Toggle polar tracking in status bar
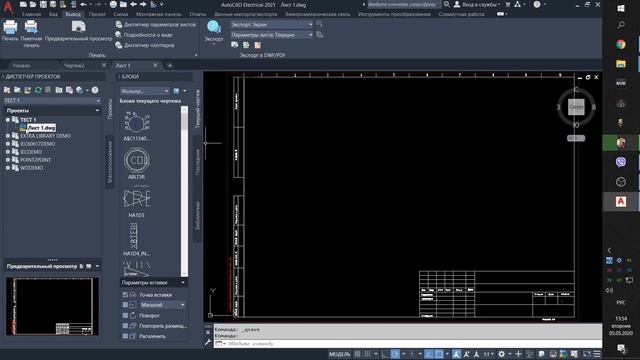Image resolution: width=640 pixels, height=360 pixels. click(x=395, y=354)
